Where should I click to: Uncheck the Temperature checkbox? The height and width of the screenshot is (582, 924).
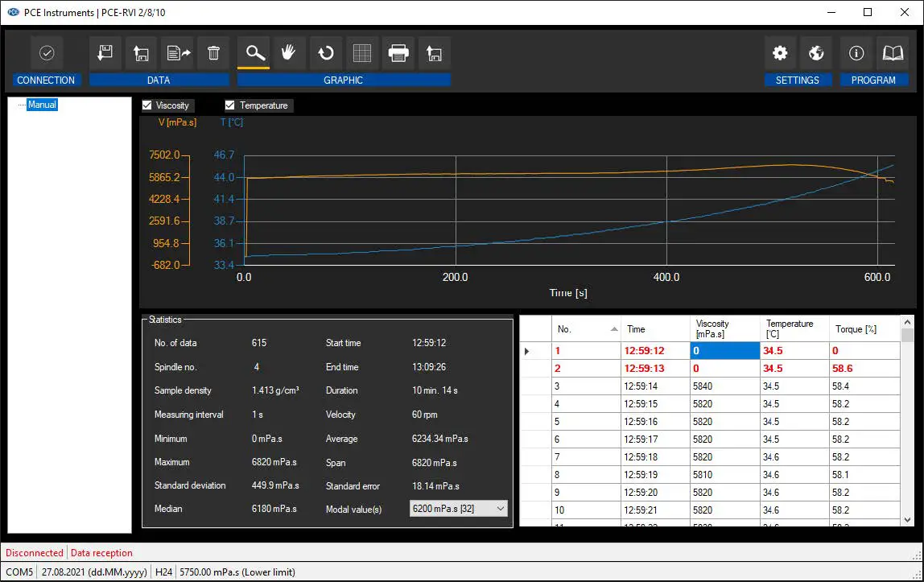pyautogui.click(x=230, y=105)
